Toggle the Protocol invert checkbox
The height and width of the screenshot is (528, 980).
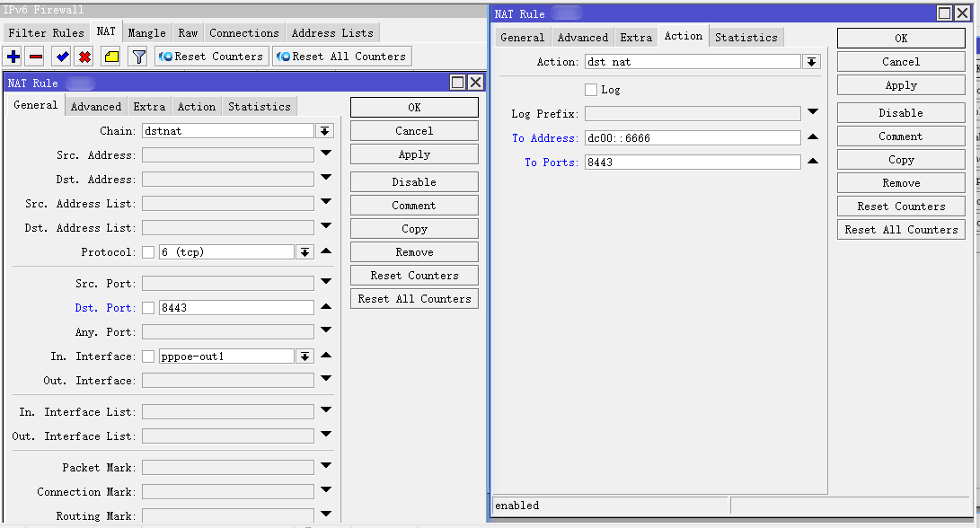pyautogui.click(x=148, y=253)
